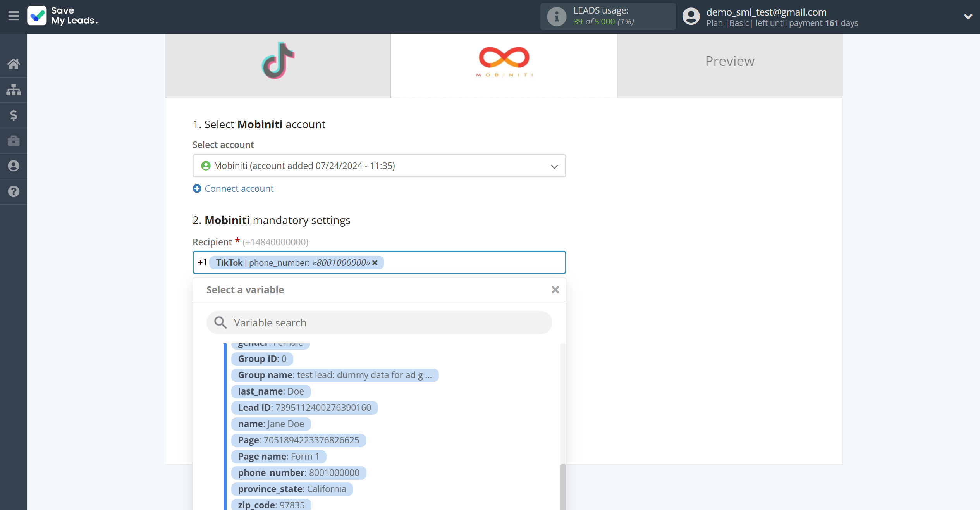This screenshot has width=980, height=510.
Task: Open the Home sidebar icon
Action: tap(14, 64)
